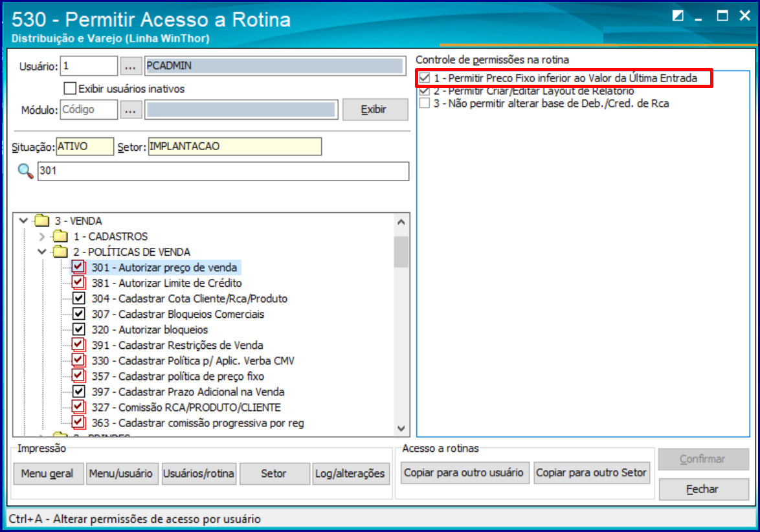Select the 1 - CADASTROS label
The image size is (760, 532).
click(111, 236)
